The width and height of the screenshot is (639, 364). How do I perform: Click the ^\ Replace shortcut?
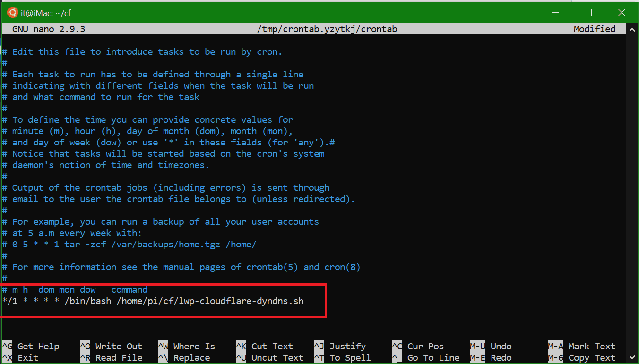coord(184,358)
